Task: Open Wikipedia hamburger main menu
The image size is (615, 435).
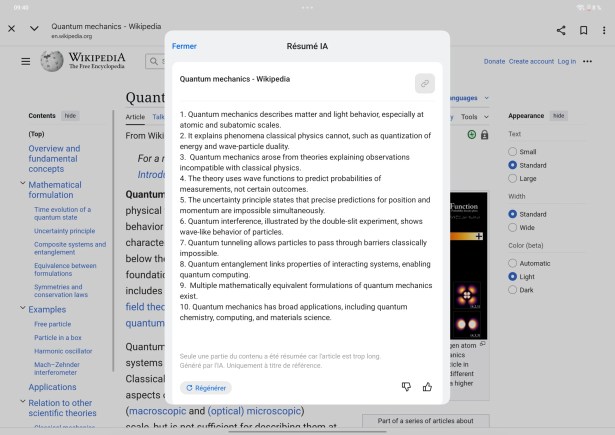Action: point(25,62)
